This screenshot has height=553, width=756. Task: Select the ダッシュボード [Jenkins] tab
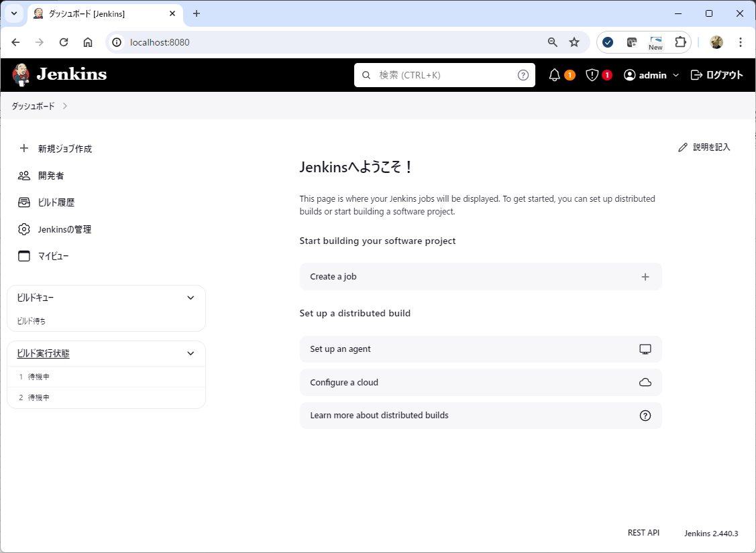[105, 14]
